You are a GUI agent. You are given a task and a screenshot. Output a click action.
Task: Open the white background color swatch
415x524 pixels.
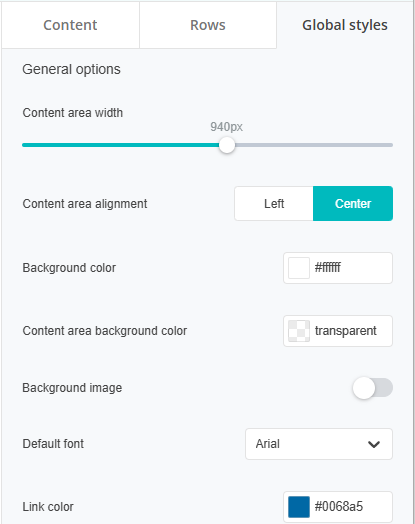click(x=299, y=268)
